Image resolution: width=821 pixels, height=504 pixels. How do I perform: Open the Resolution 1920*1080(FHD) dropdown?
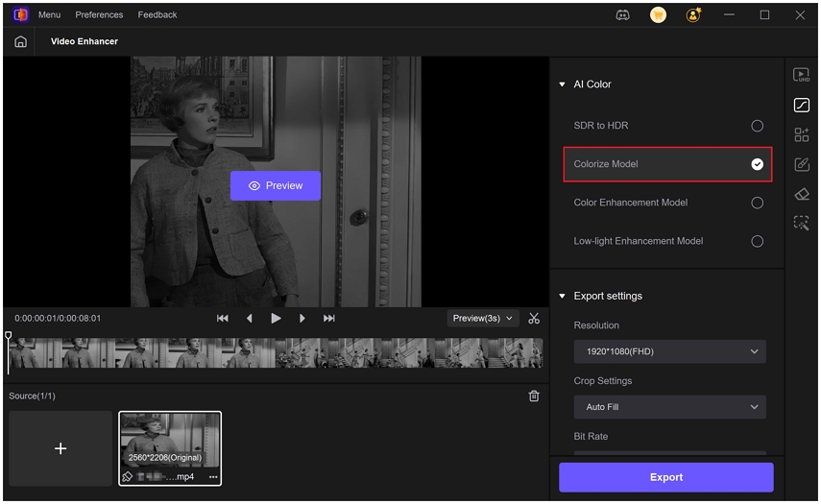point(669,351)
